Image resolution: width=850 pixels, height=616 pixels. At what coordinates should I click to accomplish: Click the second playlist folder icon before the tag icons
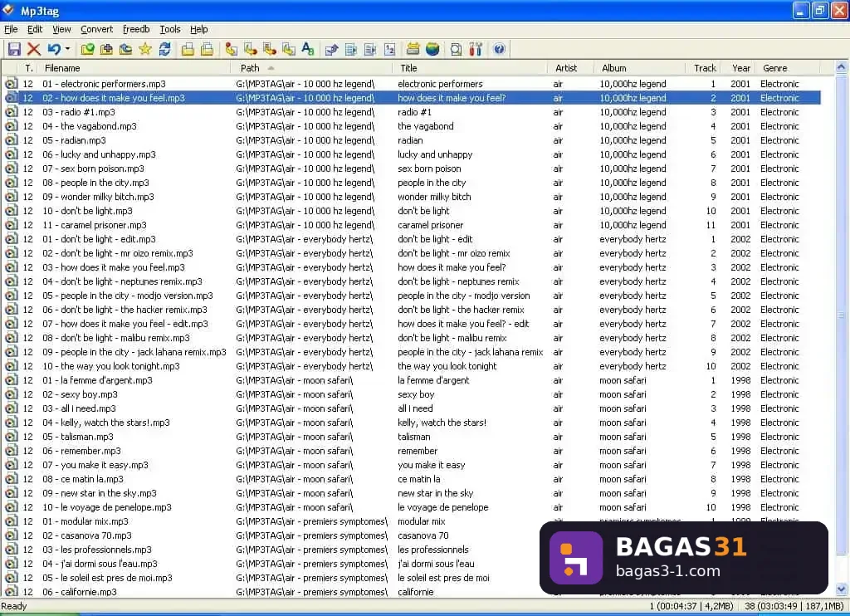point(207,49)
